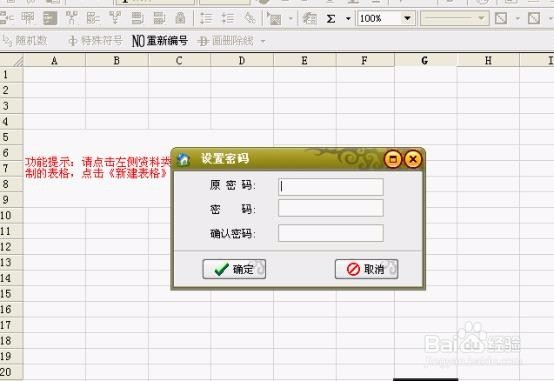This screenshot has width=554, height=381.
Task: Maximize the 设置密码 dialog
Action: coord(393,159)
